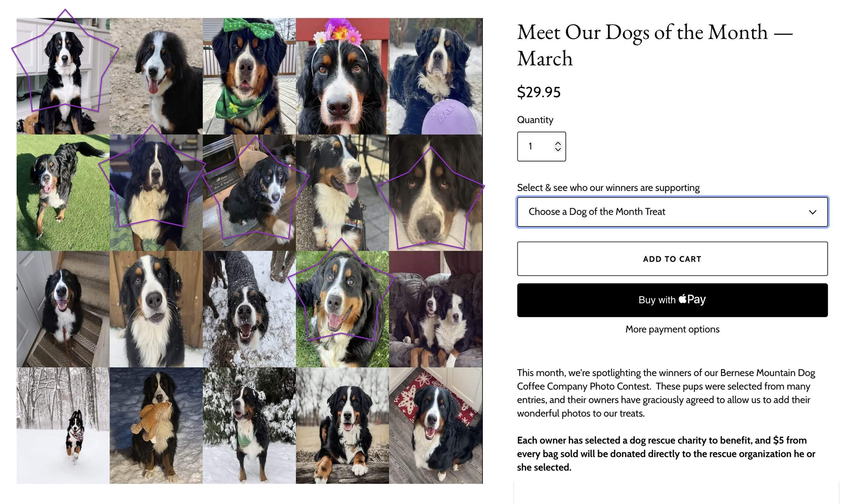Click dog with purple ball photo
Screen dimensions: 847x504
(x=435, y=76)
